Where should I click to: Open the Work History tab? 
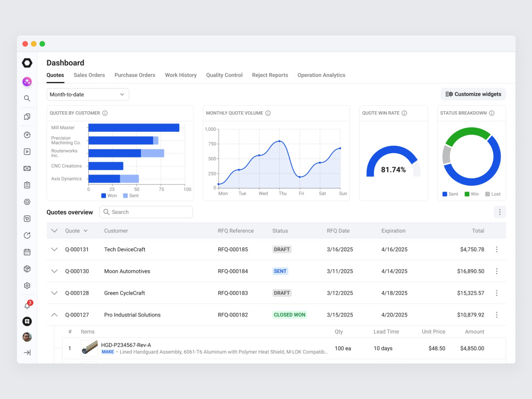click(x=181, y=76)
